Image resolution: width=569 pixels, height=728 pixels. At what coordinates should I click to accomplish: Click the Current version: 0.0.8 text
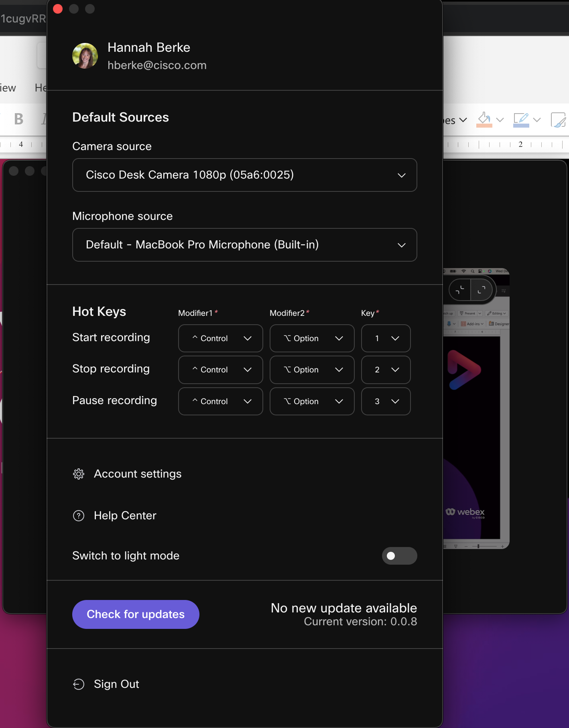pyautogui.click(x=360, y=622)
